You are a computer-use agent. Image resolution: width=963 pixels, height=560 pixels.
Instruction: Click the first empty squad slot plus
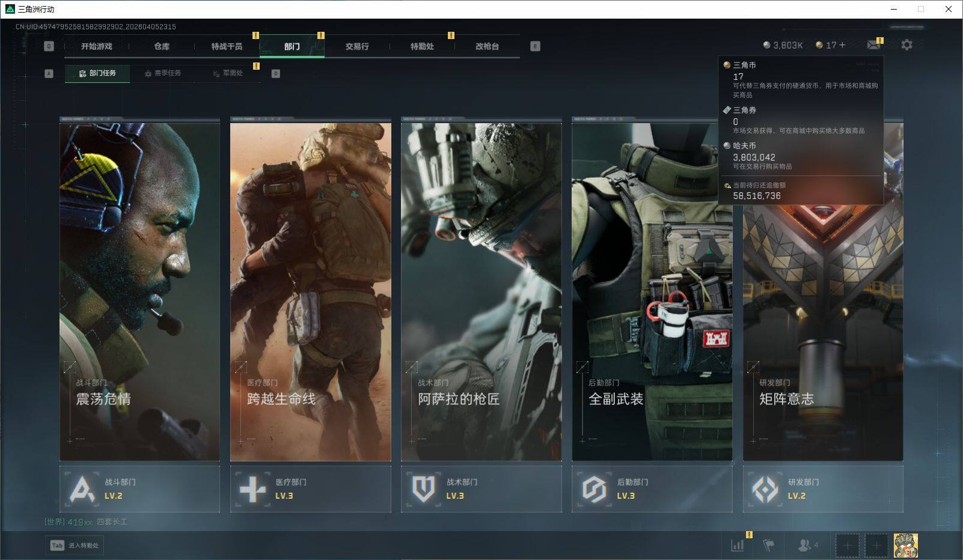848,545
